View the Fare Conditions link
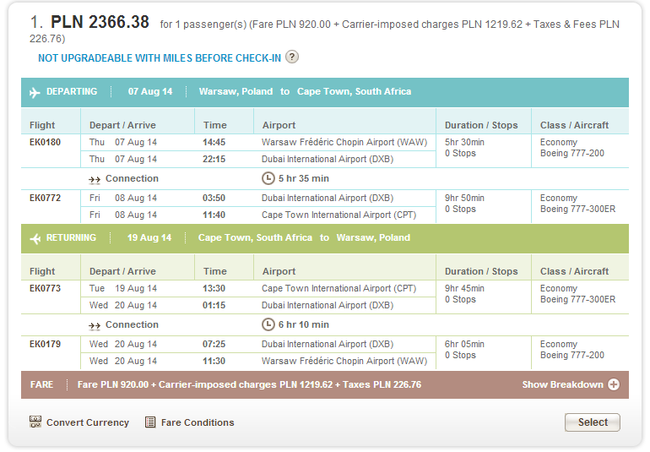The height and width of the screenshot is (452, 650). (x=198, y=422)
